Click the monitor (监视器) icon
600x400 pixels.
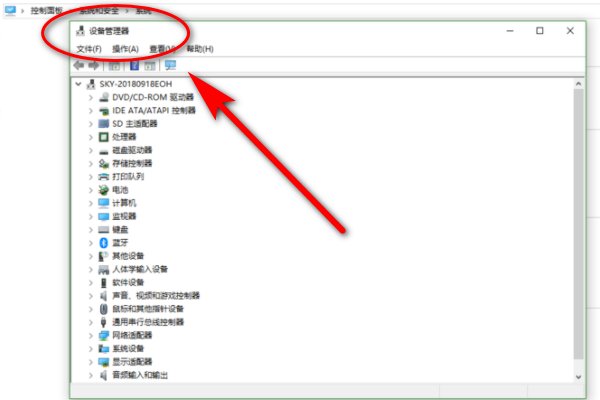(104, 216)
